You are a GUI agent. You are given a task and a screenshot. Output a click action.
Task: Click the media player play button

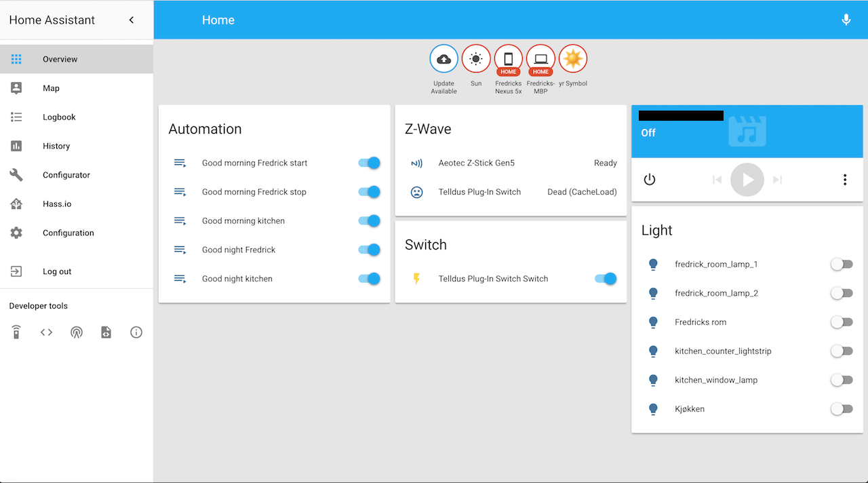(747, 180)
